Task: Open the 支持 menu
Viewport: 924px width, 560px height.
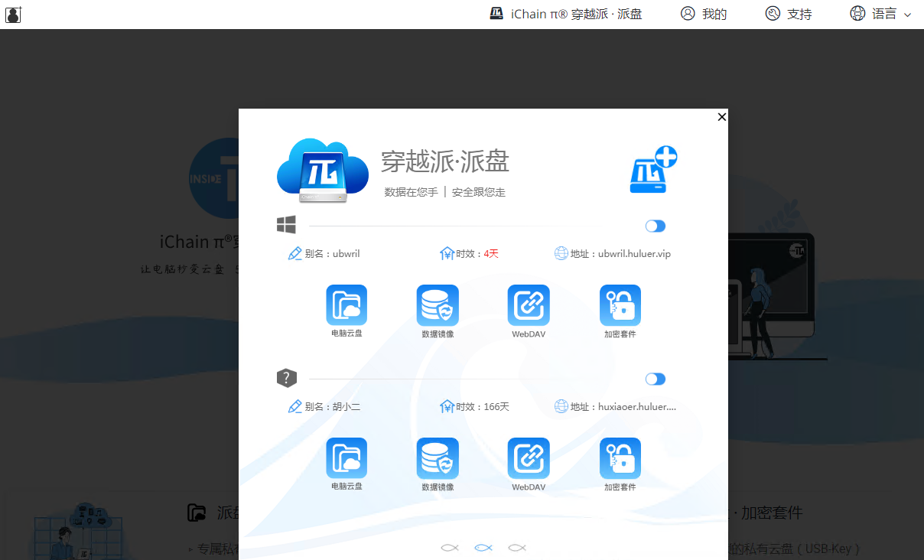Action: pyautogui.click(x=789, y=14)
